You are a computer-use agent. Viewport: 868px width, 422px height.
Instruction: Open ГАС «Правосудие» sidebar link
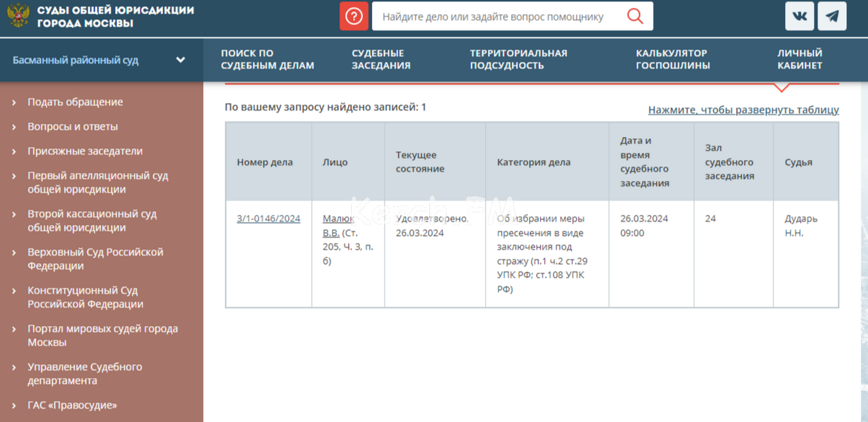pyautogui.click(x=72, y=405)
